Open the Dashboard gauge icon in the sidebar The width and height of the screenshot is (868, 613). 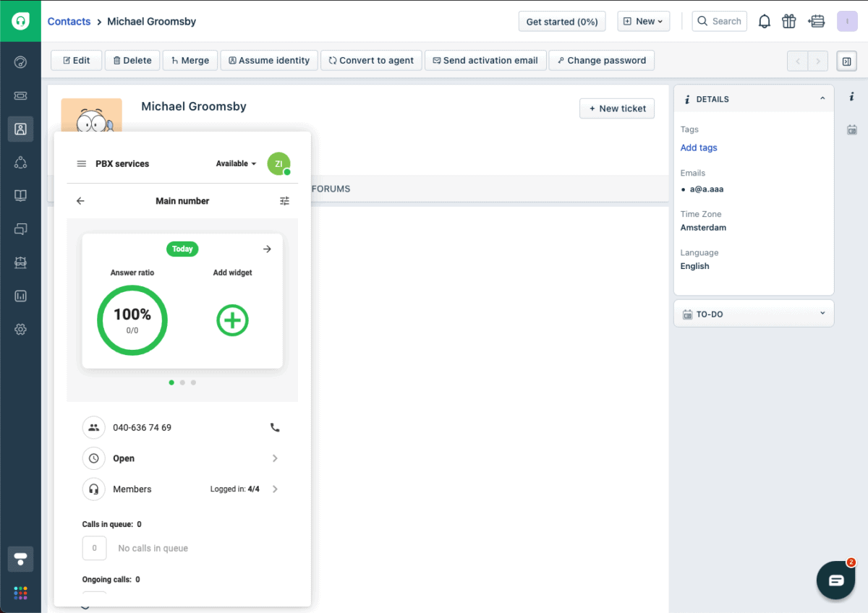(x=20, y=62)
